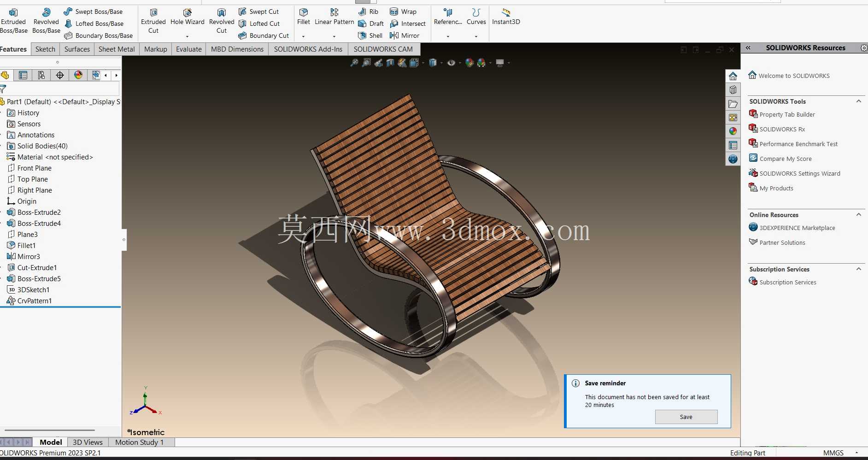Collapse the task pane with double chevron
This screenshot has height=460, width=868.
pos(748,48)
